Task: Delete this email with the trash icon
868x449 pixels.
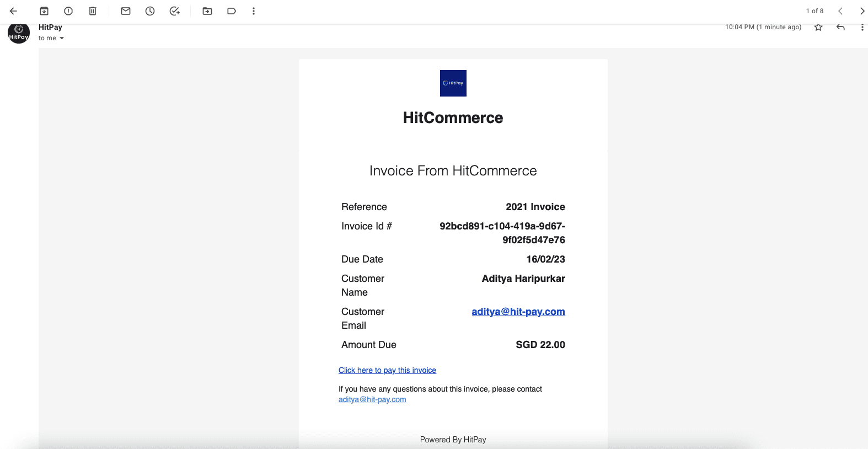Action: point(93,11)
